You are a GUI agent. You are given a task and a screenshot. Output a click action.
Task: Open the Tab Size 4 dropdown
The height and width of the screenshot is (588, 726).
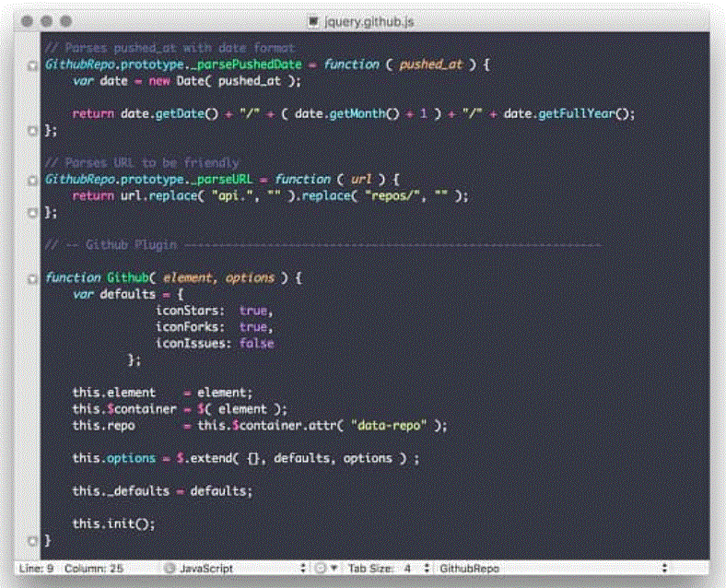pyautogui.click(x=389, y=568)
